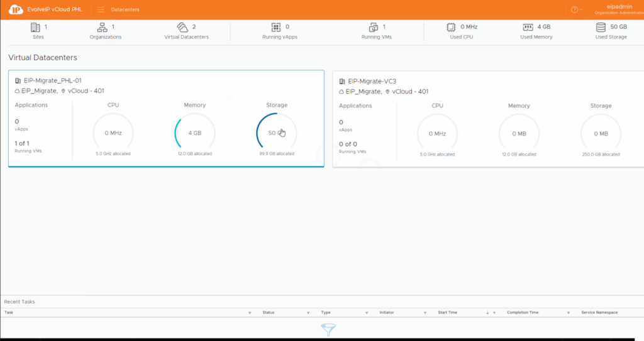The image size is (644, 341).
Task: Click datacenter icon beside EIP-Migrate_PHL-01
Action: 18,81
